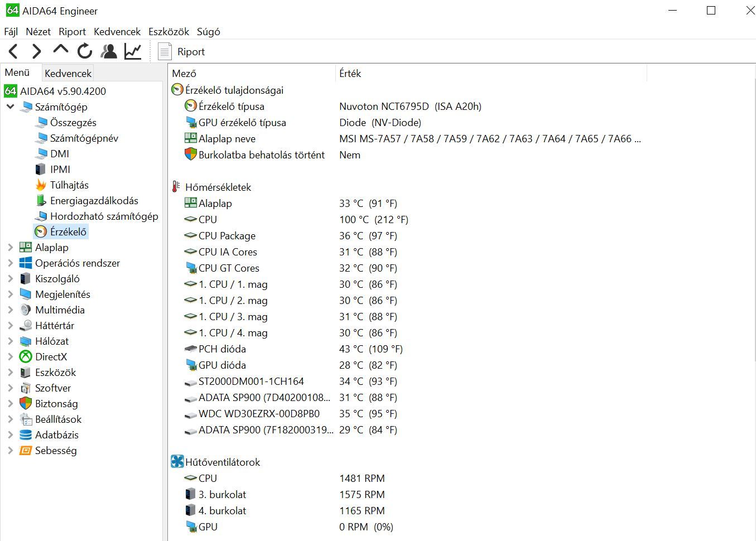This screenshot has height=541, width=756.
Task: Click the Biztonság shield icon
Action: (x=26, y=403)
